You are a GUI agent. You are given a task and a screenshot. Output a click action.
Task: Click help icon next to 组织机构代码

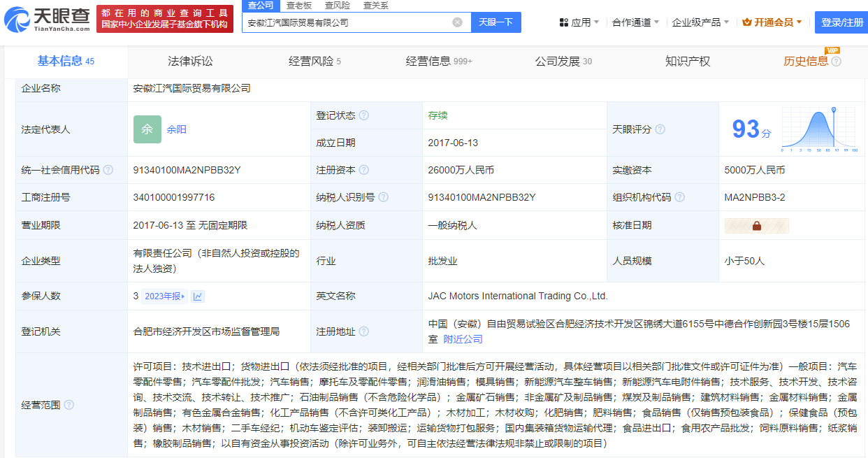(x=679, y=197)
